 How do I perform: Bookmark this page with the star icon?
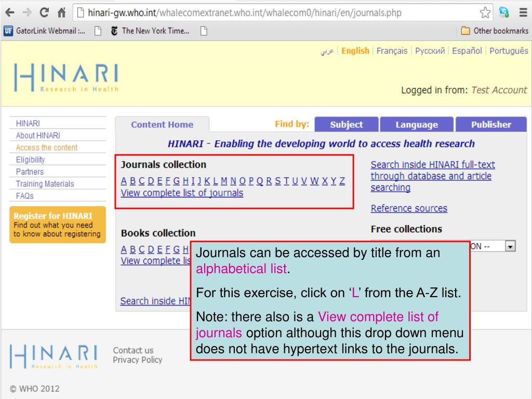485,13
